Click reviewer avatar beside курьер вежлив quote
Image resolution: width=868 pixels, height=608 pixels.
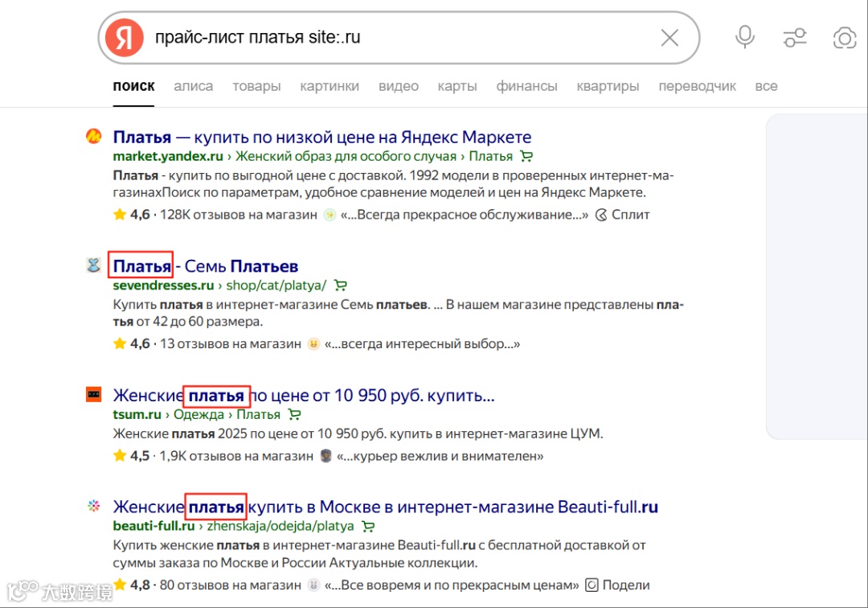326,456
